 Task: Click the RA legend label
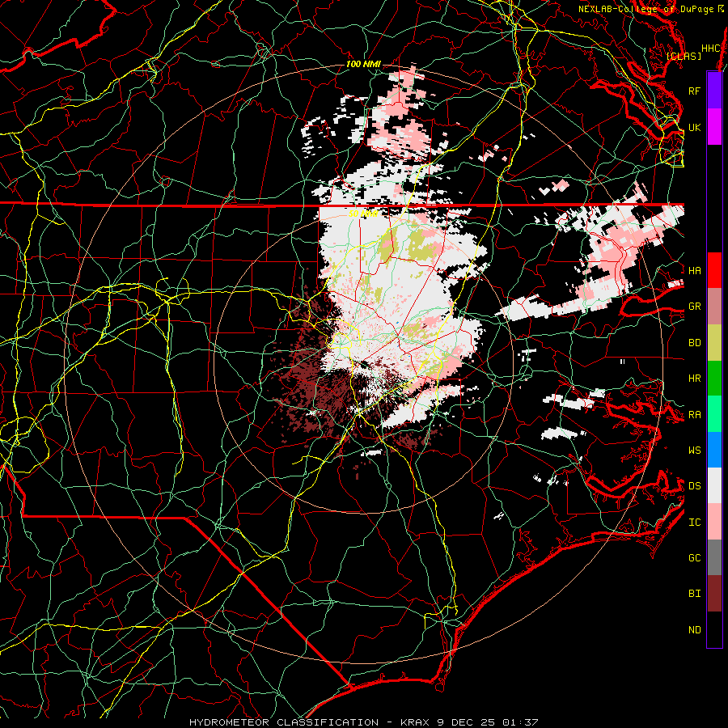(694, 415)
